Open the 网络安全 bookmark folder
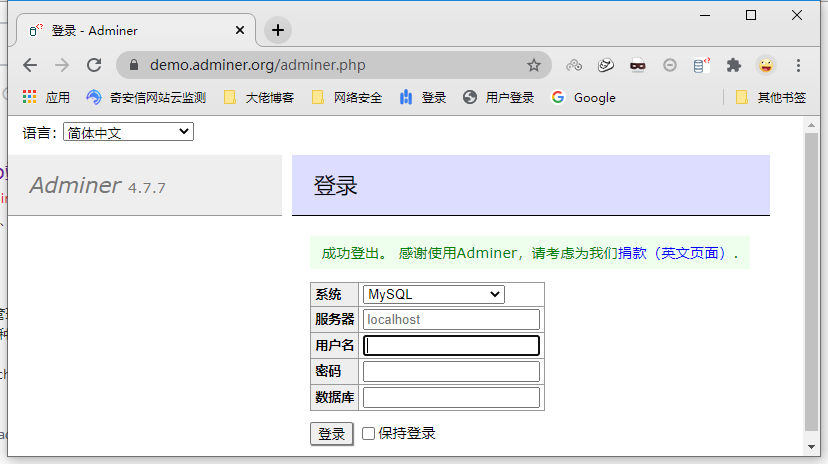 347,98
